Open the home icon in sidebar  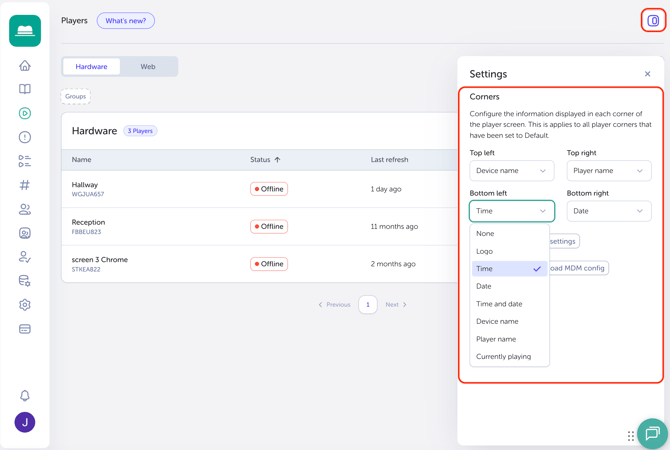point(25,65)
